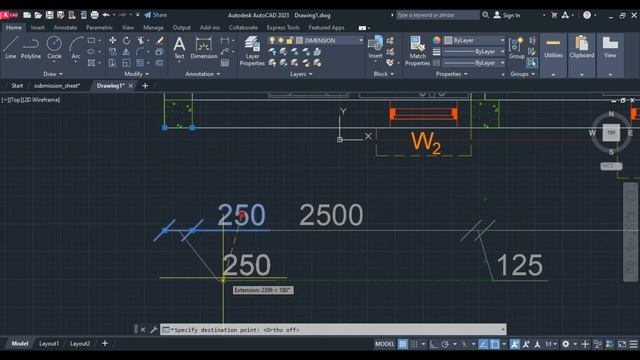This screenshot has width=640, height=360.
Task: Open the Customization menu in status bar
Action: tap(633, 344)
